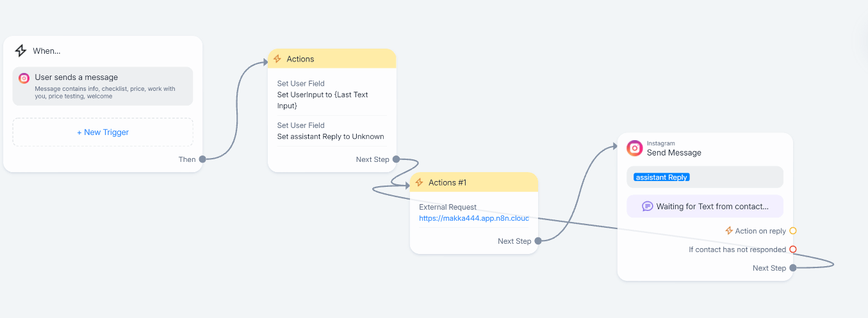The width and height of the screenshot is (868, 318).
Task: Open the makka444 External Request URL
Action: point(473,218)
